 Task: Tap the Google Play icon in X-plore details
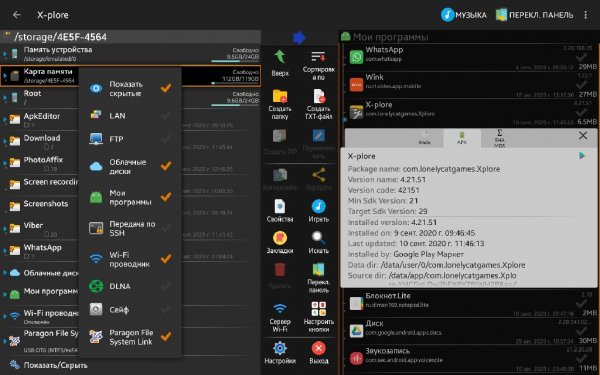582,156
